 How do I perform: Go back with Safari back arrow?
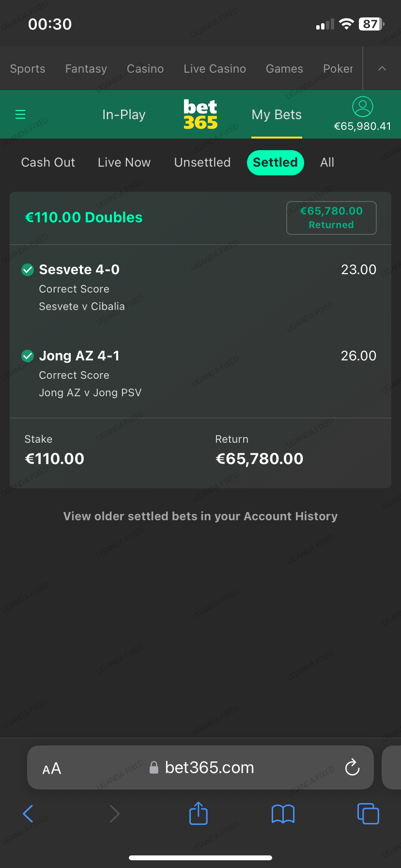[28, 813]
